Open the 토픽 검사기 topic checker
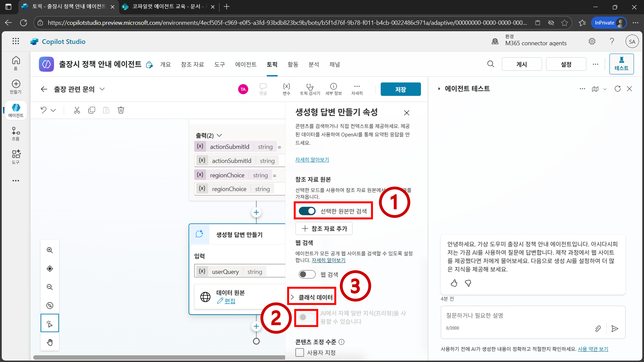 click(x=310, y=89)
